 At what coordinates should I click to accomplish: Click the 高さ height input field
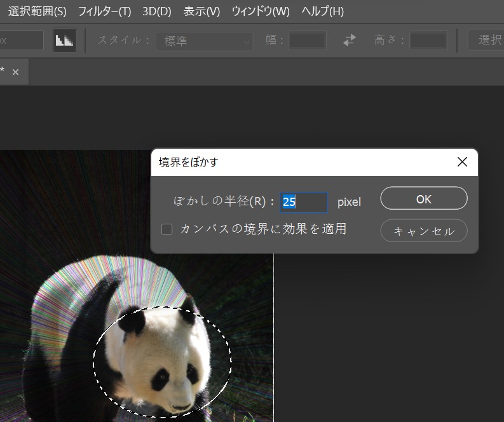coord(428,41)
